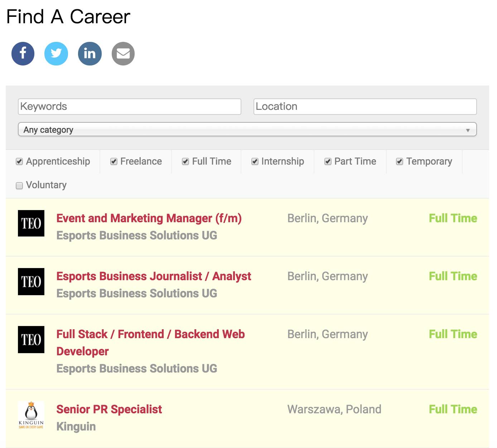Uncheck the Apprenticeship checkbox
Viewport: 497px width, 448px height.
pyautogui.click(x=19, y=162)
